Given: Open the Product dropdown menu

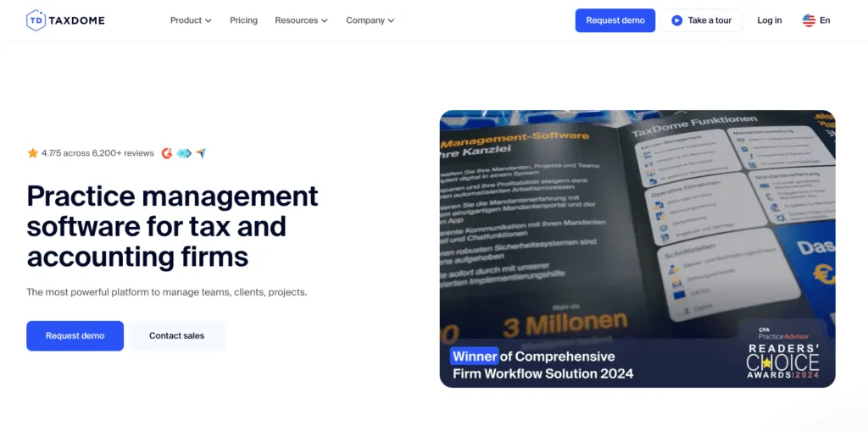Looking at the screenshot, I should point(191,20).
